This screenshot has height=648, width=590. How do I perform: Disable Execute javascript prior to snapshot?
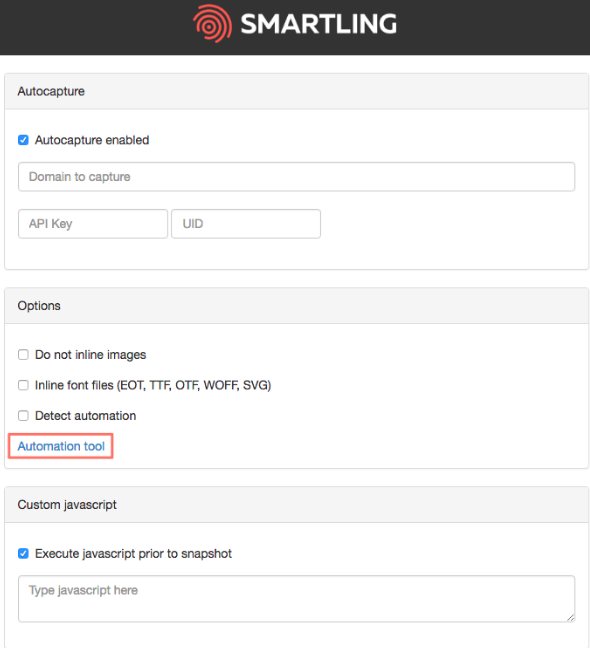tap(23, 553)
